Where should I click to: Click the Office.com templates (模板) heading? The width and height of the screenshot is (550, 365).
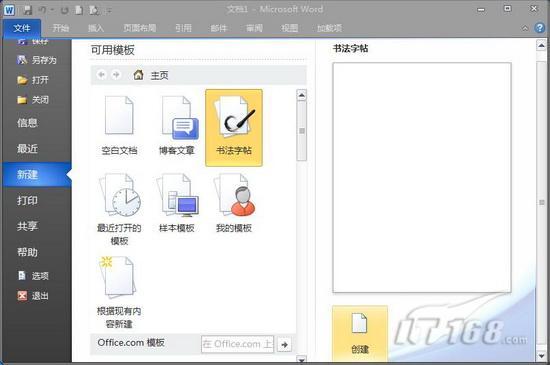[131, 343]
